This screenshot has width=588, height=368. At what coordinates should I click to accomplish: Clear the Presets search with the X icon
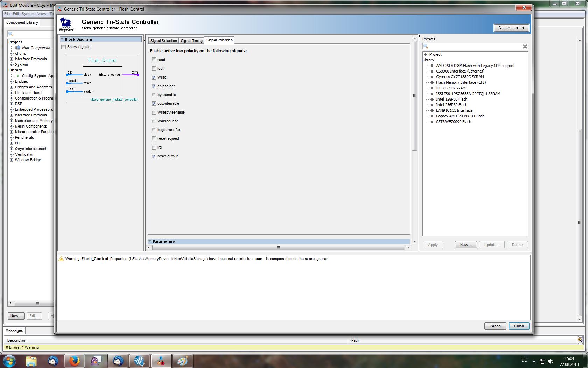[525, 46]
